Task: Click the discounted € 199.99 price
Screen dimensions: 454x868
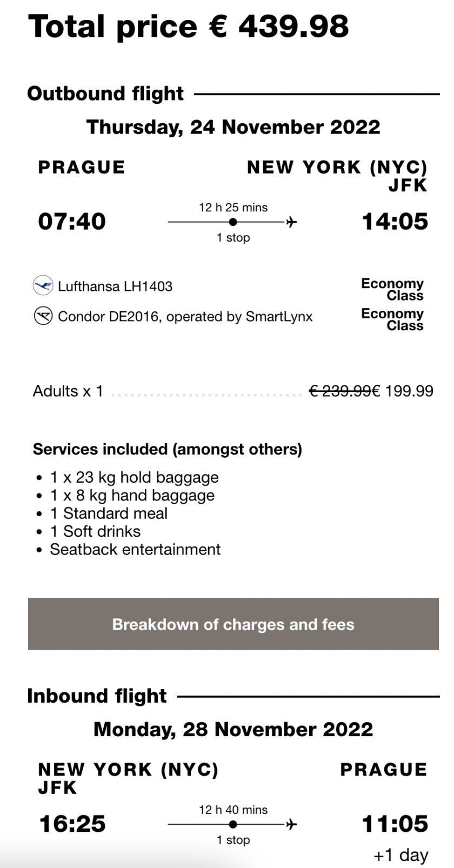Action: pos(406,391)
